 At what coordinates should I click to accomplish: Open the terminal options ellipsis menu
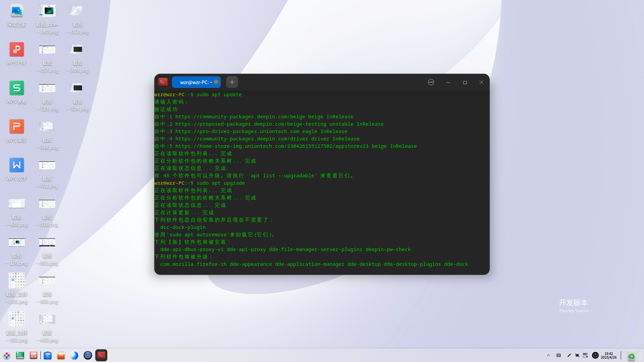pyautogui.click(x=431, y=82)
